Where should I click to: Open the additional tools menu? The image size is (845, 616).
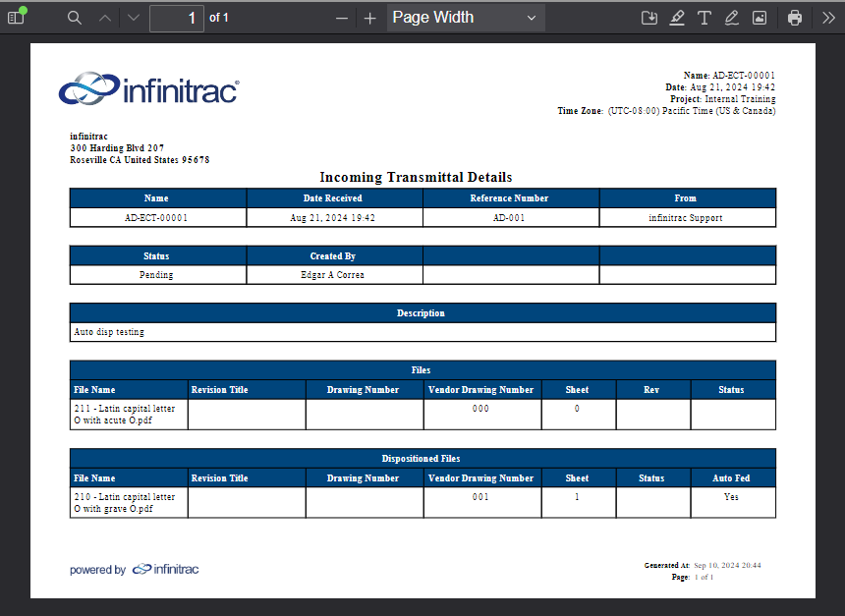pyautogui.click(x=828, y=18)
